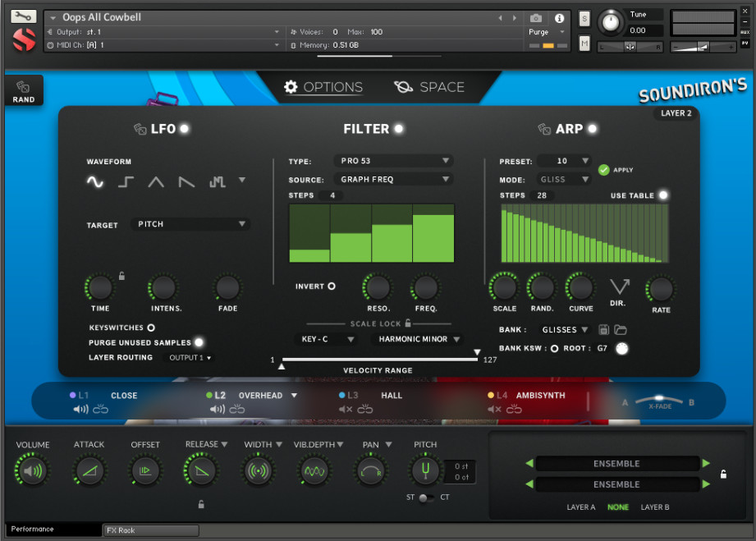Screen dimensions: 756x541
Task: Open the SPACE tab
Action: (429, 87)
